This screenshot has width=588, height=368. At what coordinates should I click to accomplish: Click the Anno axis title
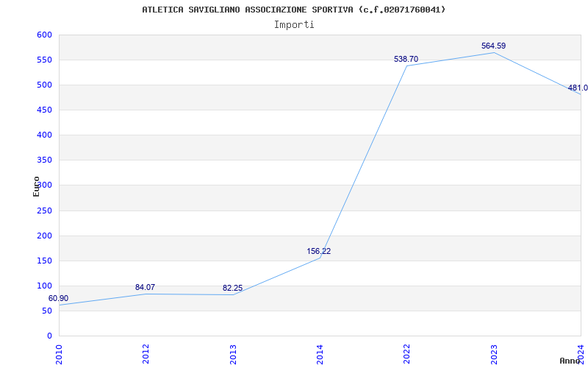pos(570,361)
